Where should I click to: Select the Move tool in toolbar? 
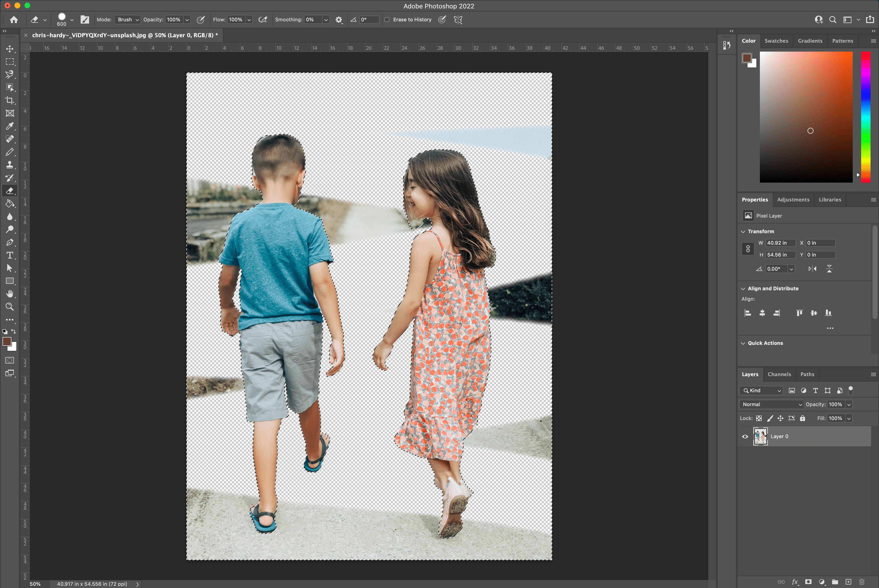point(10,49)
